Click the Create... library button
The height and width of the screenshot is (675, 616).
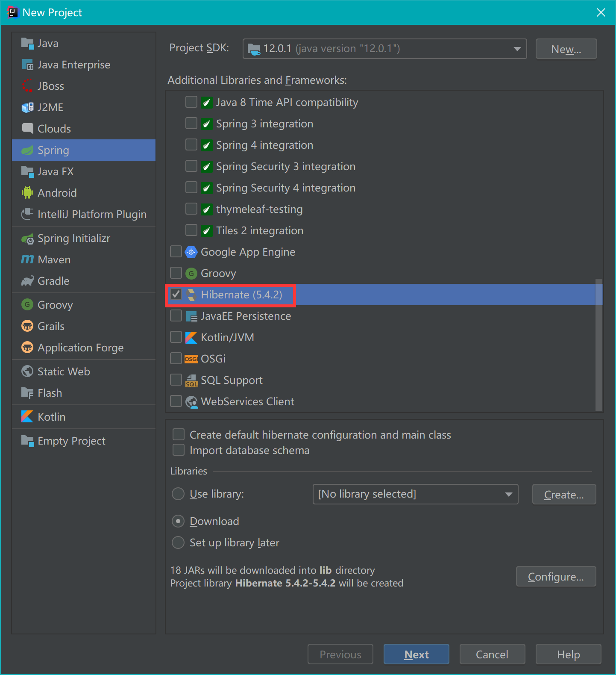564,494
